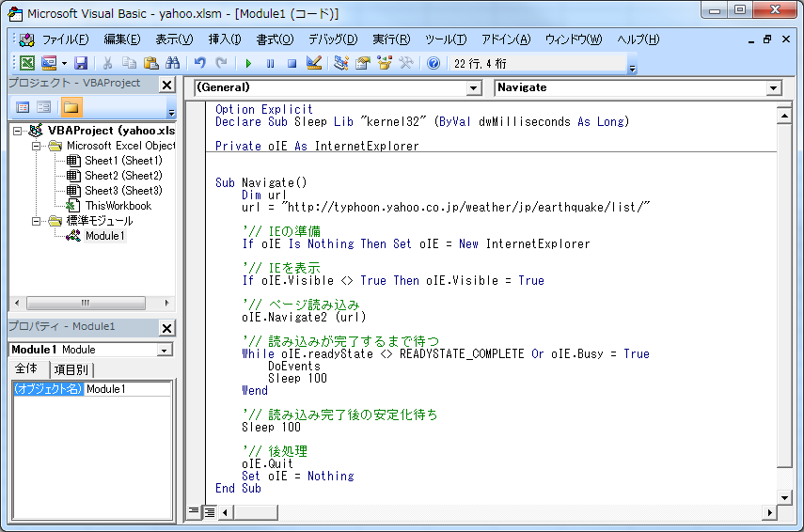The image size is (804, 532).
Task: Click View Code icon in project pane
Action: coord(23,107)
